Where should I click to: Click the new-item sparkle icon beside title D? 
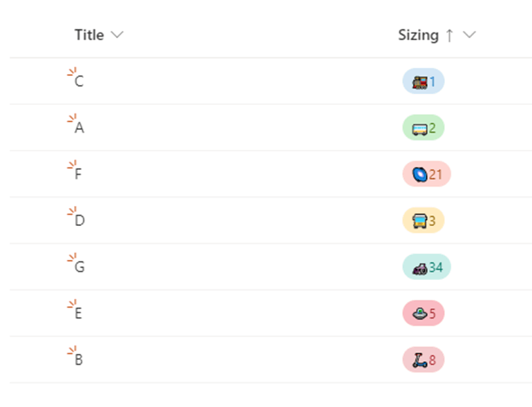(x=72, y=211)
